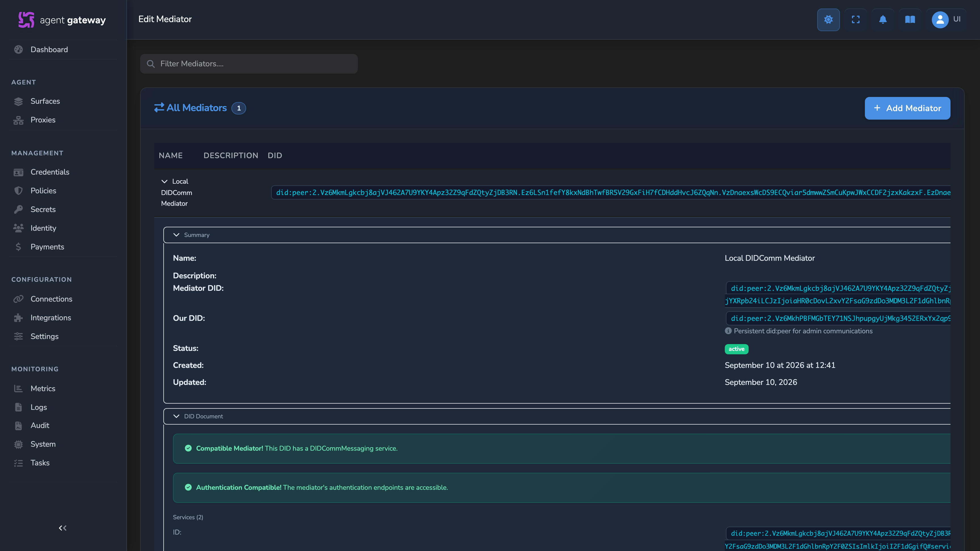Screen dimensions: 980x551
Task: Open Secrets page link
Action: tap(43, 209)
